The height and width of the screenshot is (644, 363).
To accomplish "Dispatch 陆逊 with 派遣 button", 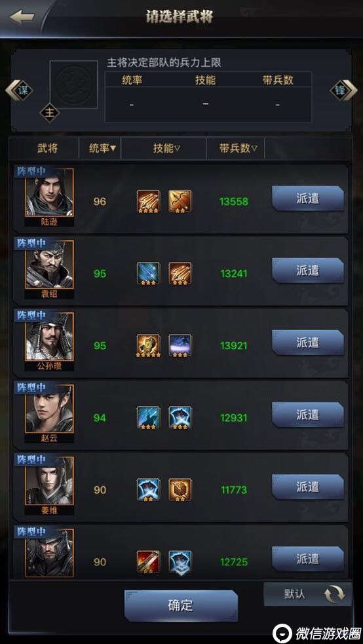I will coord(307,199).
